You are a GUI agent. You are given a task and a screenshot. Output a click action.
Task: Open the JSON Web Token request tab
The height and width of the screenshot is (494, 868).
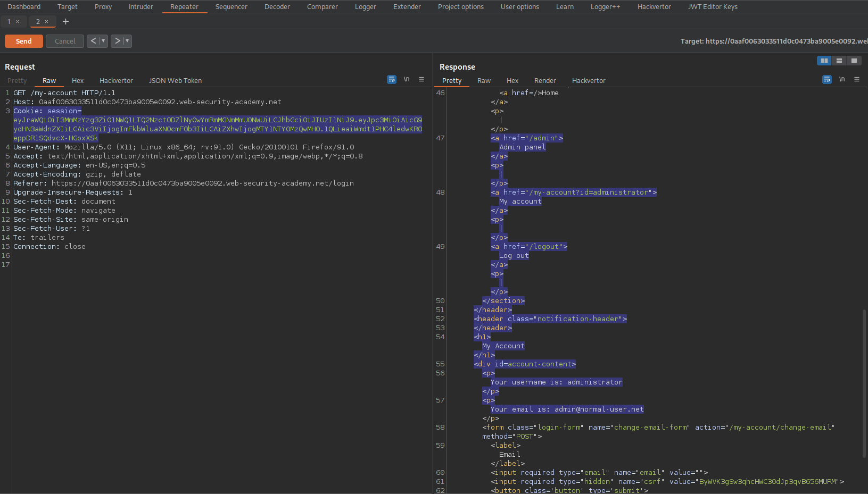pyautogui.click(x=176, y=81)
